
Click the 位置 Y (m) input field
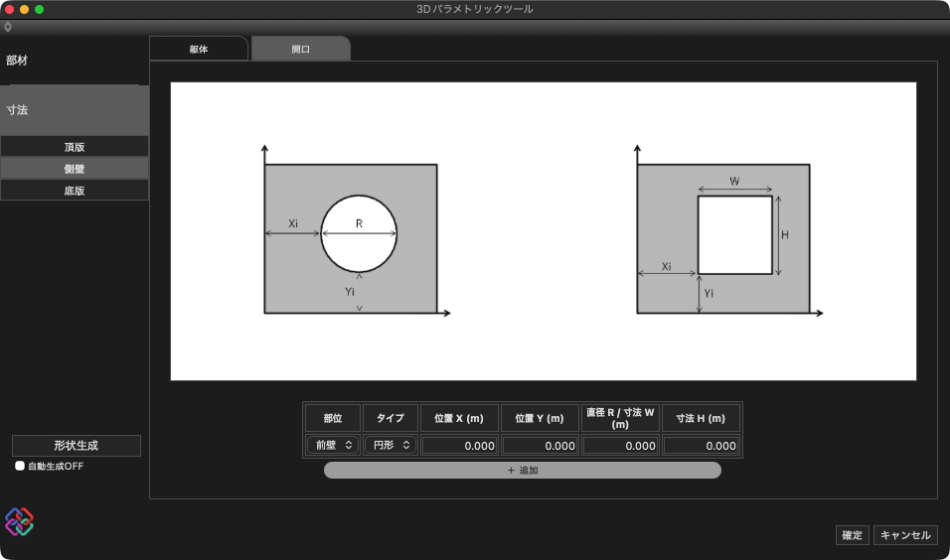(x=540, y=446)
